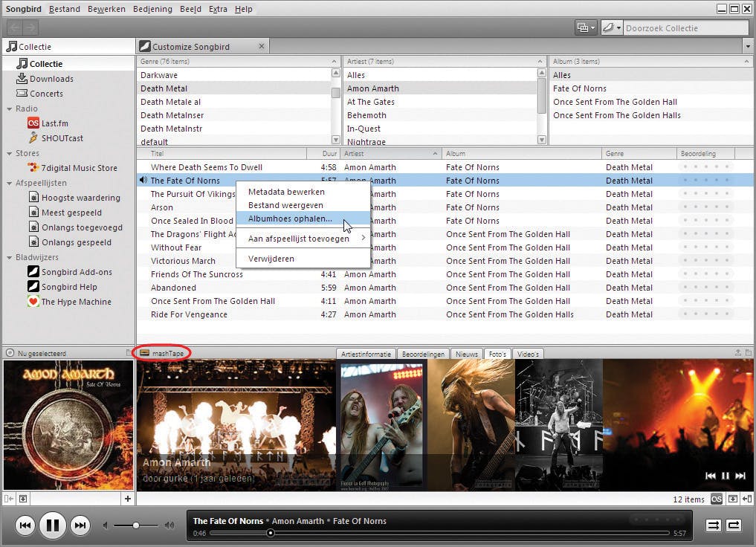Toggle display pane in lower-left status bar

pos(23,499)
